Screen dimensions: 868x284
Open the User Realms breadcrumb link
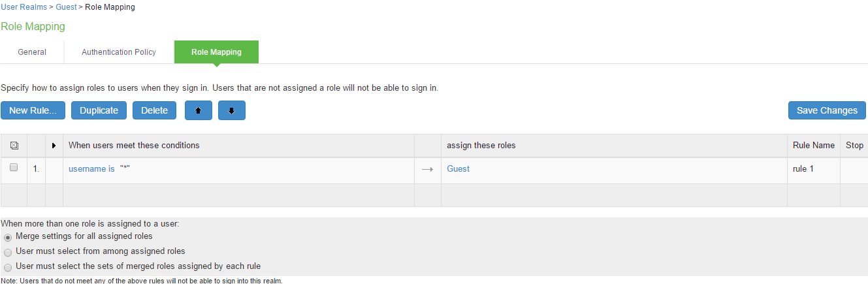(24, 7)
